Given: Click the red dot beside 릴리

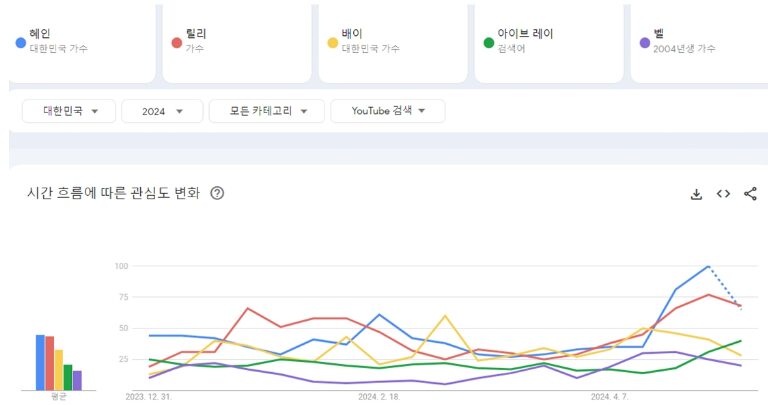Looking at the screenshot, I should (176, 42).
